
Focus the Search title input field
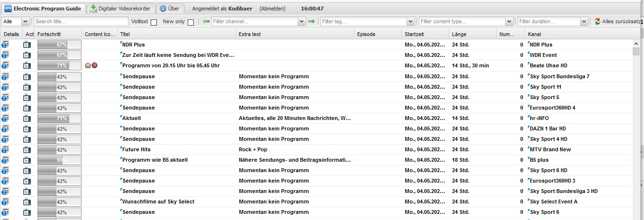click(81, 21)
